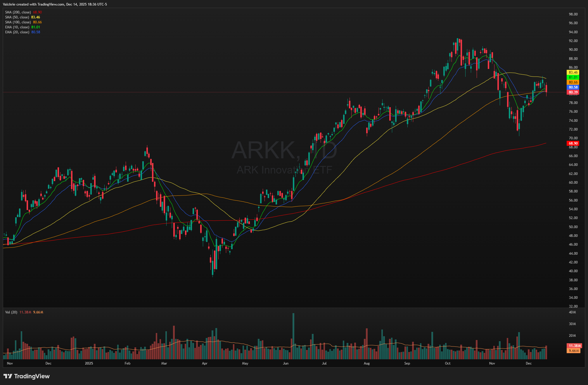Image resolution: width=588 pixels, height=385 pixels.
Task: Click the Apr label on time axis
Action: 205,363
